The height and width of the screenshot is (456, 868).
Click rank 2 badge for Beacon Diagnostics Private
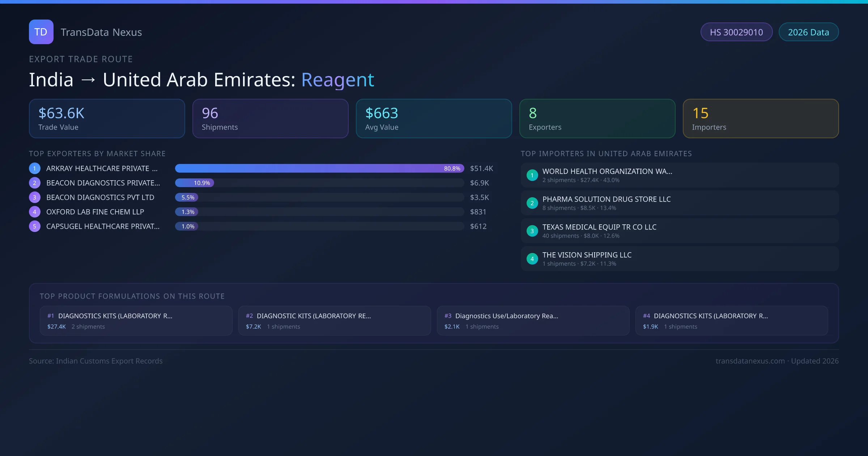tap(35, 183)
